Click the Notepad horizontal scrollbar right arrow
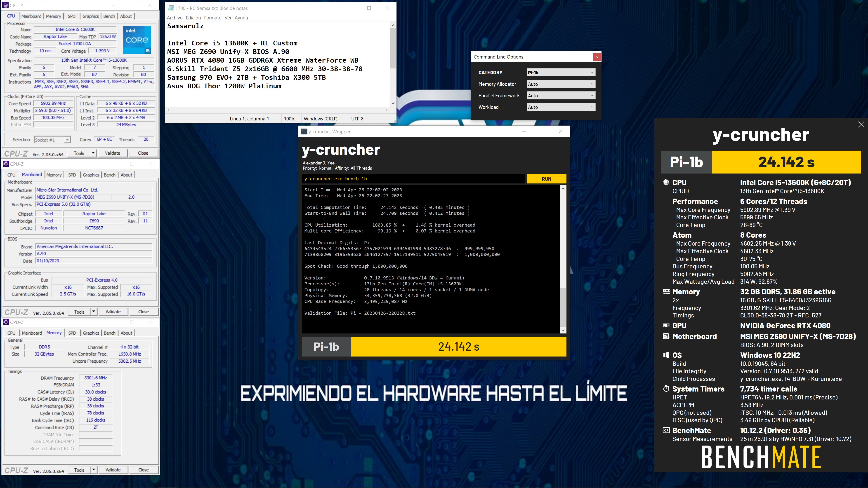Screen dimensions: 868x488 coord(386,110)
